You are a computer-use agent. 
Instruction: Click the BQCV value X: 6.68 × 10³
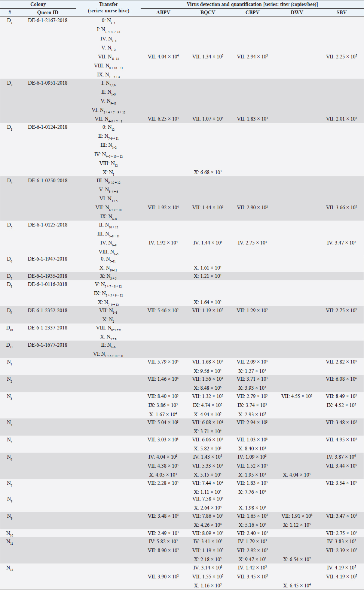pos(208,172)
